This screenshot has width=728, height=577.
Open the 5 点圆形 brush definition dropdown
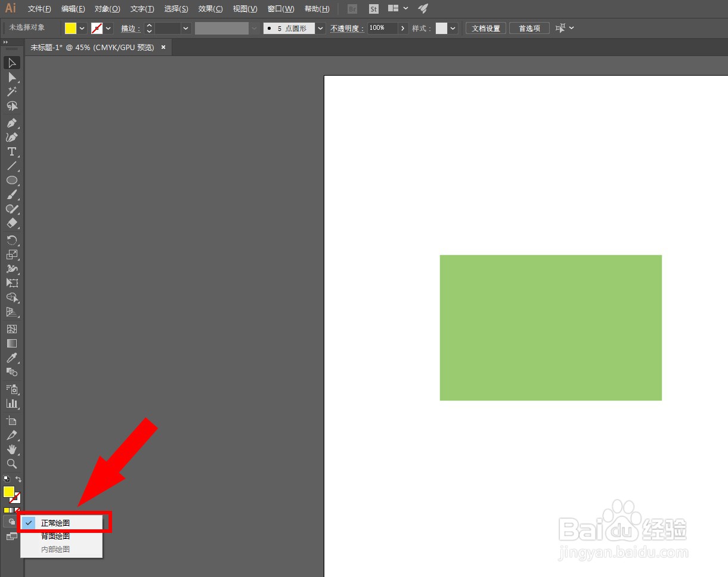(321, 28)
